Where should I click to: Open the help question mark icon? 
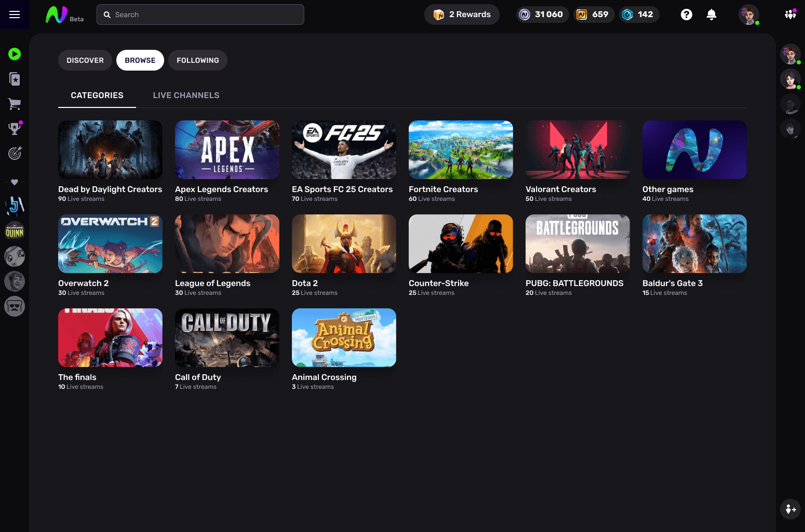click(x=687, y=15)
